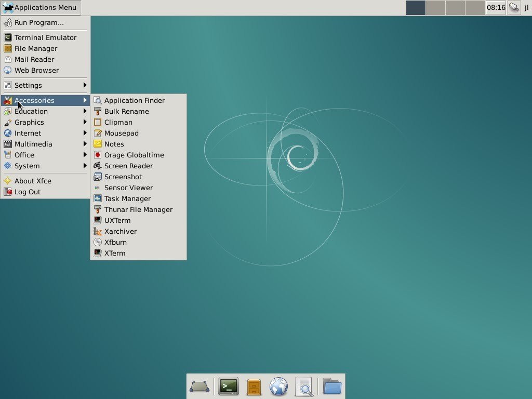Click the Xarchiver icon

coord(97,231)
